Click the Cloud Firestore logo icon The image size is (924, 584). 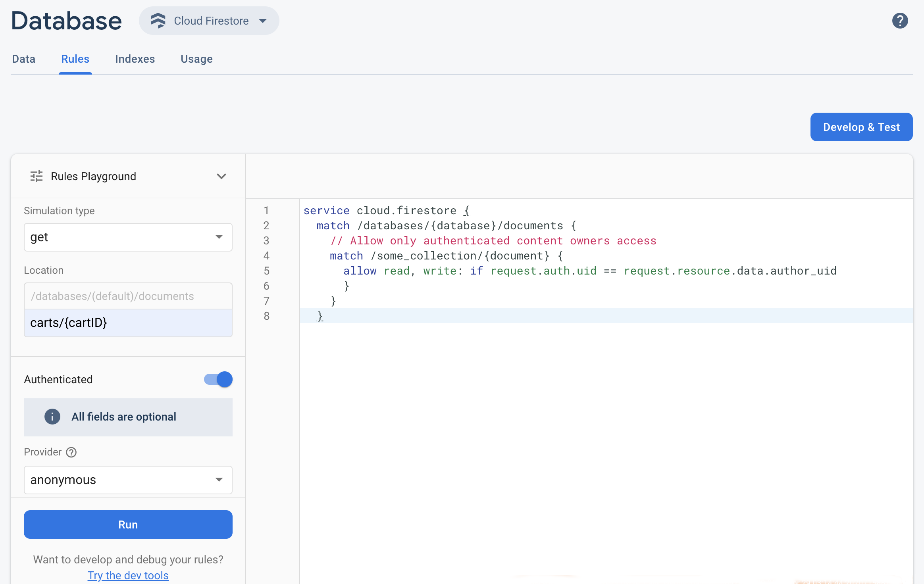[x=158, y=21]
